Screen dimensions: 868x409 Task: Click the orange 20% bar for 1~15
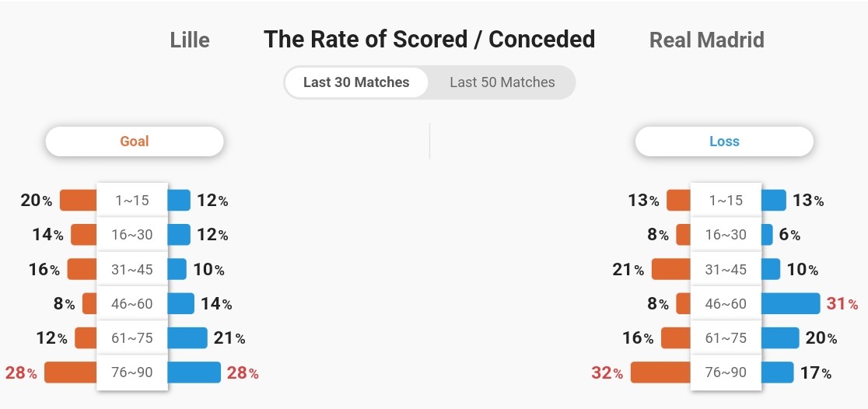click(79, 201)
